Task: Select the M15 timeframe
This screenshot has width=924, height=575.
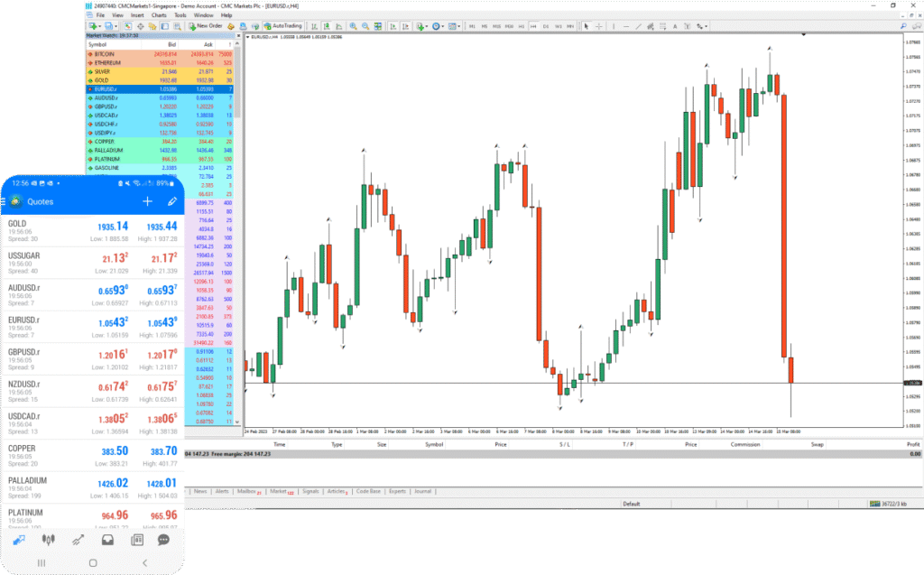Action: point(497,26)
